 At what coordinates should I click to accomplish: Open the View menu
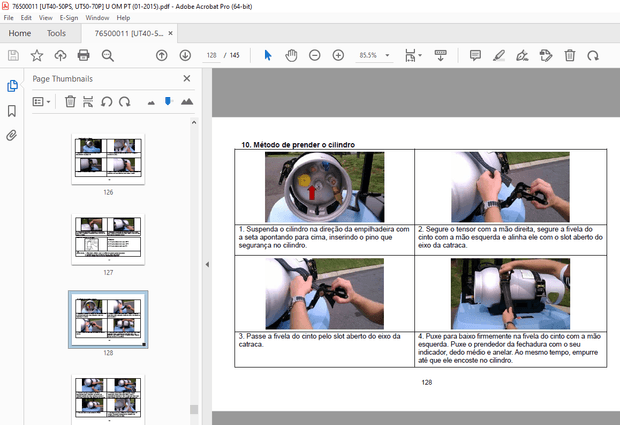point(45,18)
